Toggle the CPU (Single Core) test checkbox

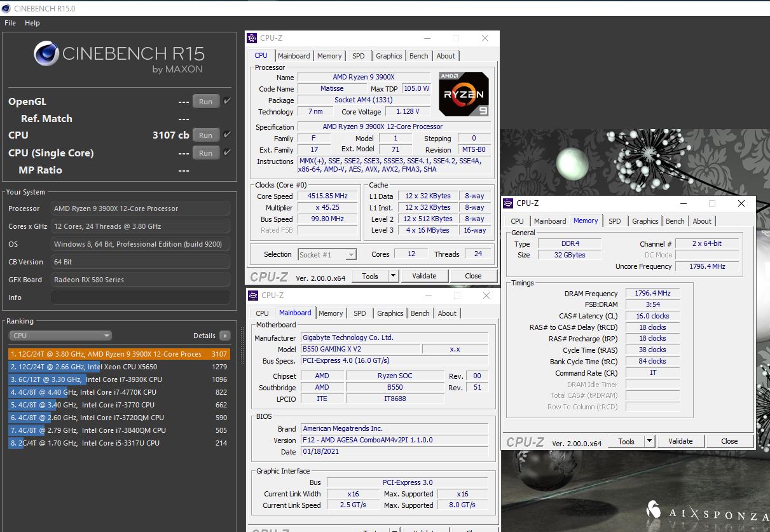[228, 153]
